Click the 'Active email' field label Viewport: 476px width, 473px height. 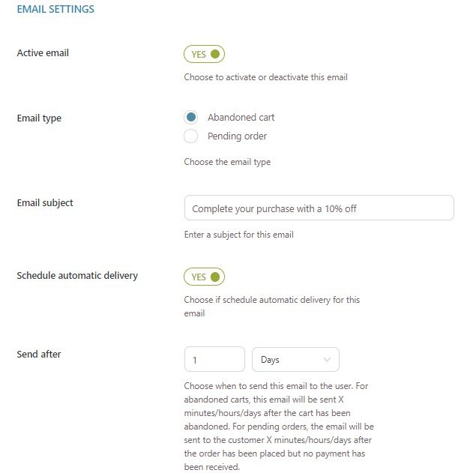click(43, 52)
